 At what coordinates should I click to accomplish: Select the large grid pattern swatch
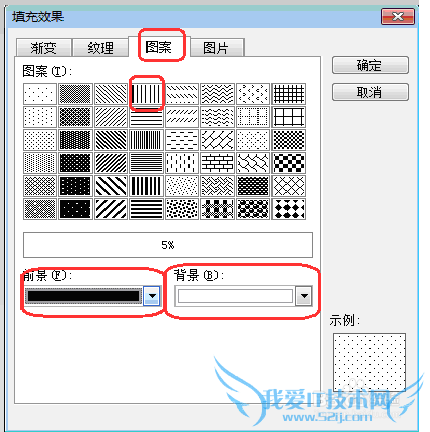289,117
